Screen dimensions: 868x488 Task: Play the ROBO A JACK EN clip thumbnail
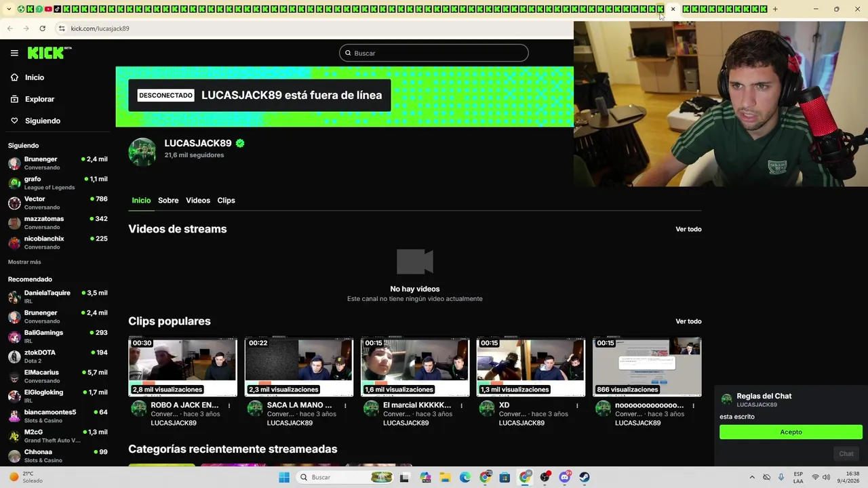click(x=183, y=367)
